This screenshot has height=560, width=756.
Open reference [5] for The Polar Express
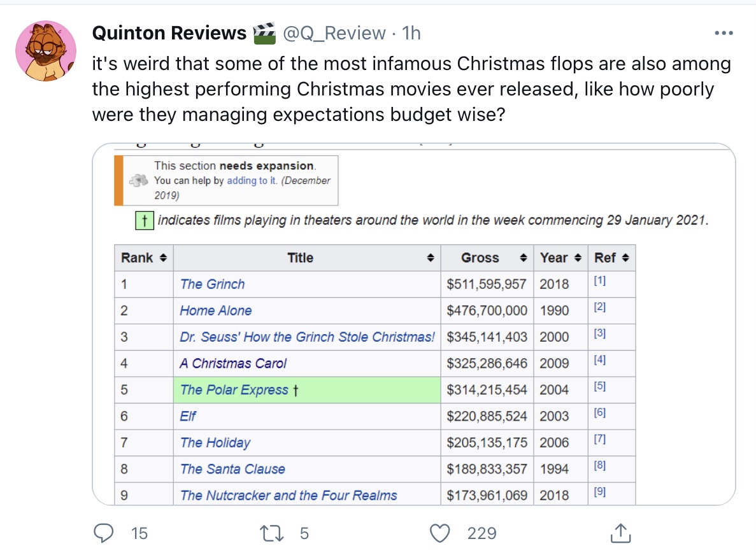(x=600, y=386)
